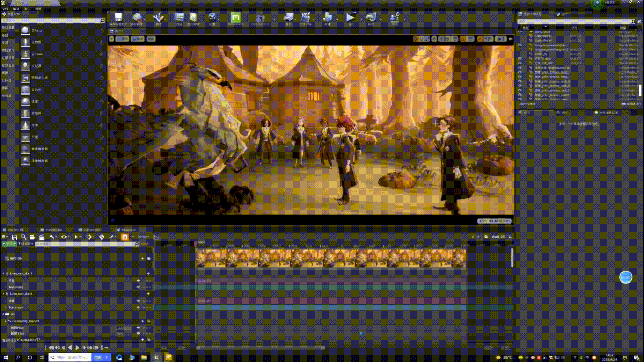
Task: Click the clapperboard render icon in Sequencer toolbar
Action: [x=42, y=237]
